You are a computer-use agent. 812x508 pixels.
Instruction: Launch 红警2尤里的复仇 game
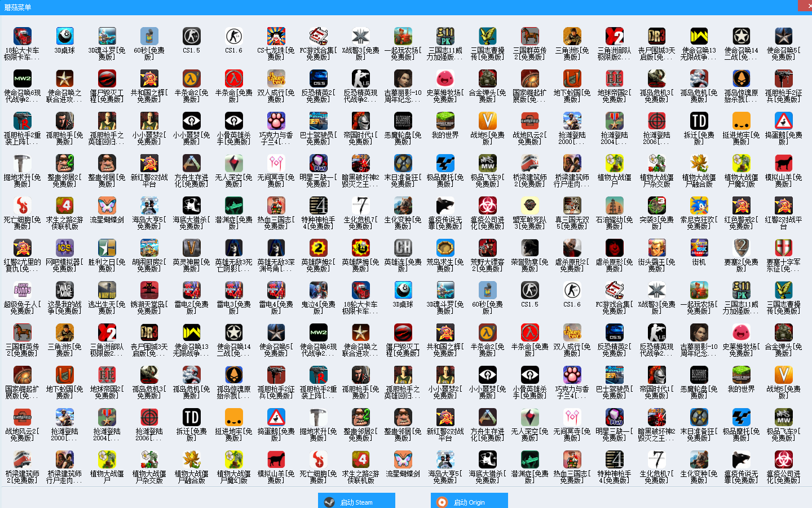22,248
